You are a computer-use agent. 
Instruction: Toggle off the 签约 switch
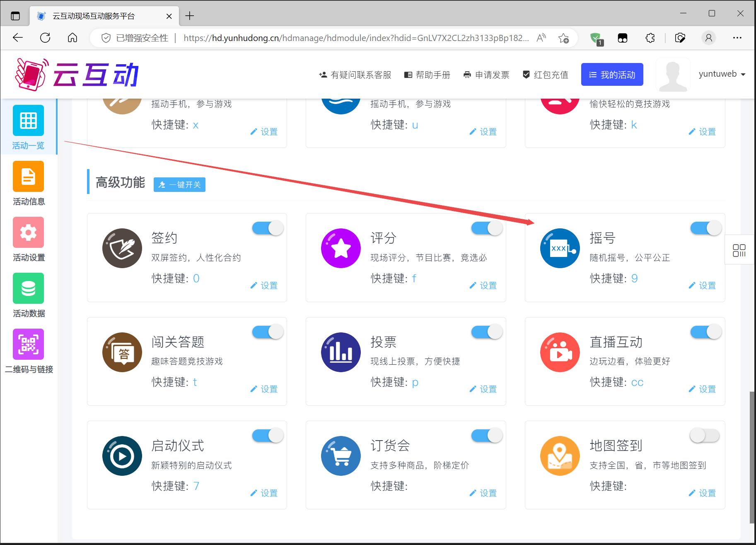268,228
